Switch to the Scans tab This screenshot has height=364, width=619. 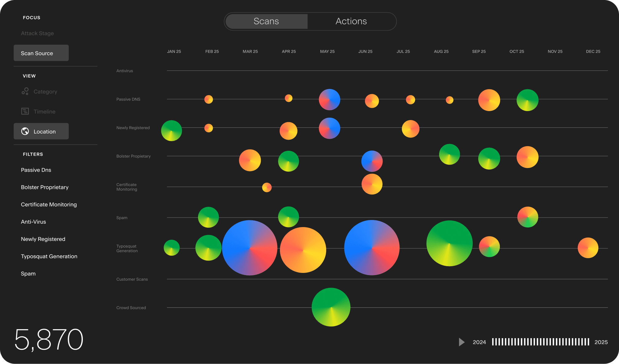click(266, 21)
